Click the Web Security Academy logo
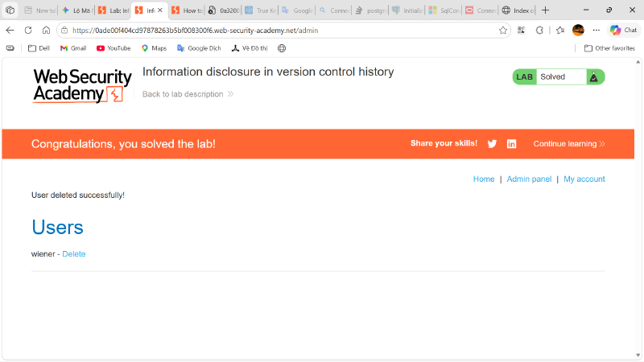644x362 pixels. [x=82, y=85]
